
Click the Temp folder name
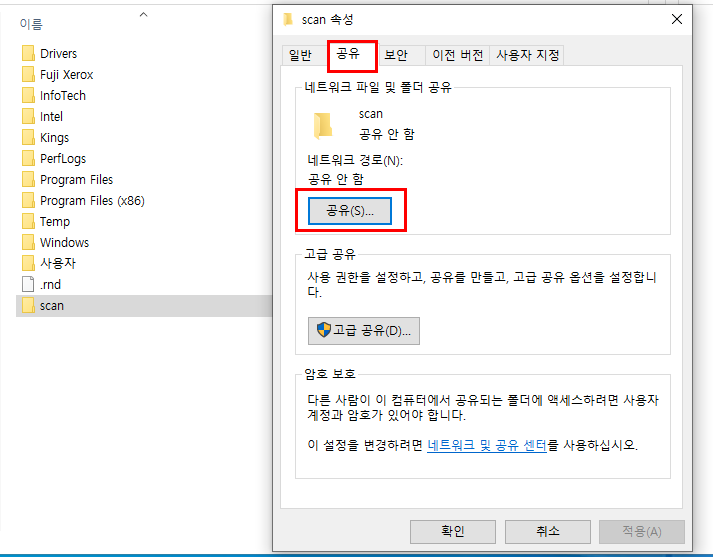55,222
